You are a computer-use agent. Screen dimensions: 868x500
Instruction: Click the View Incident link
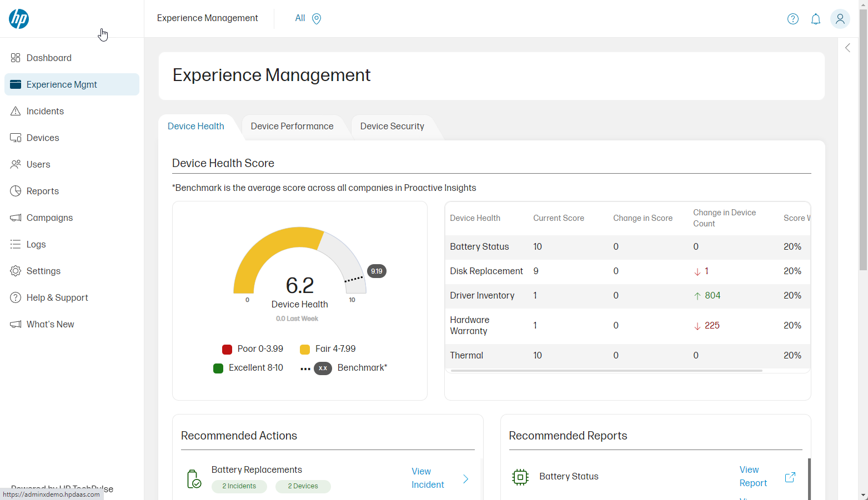click(x=428, y=478)
